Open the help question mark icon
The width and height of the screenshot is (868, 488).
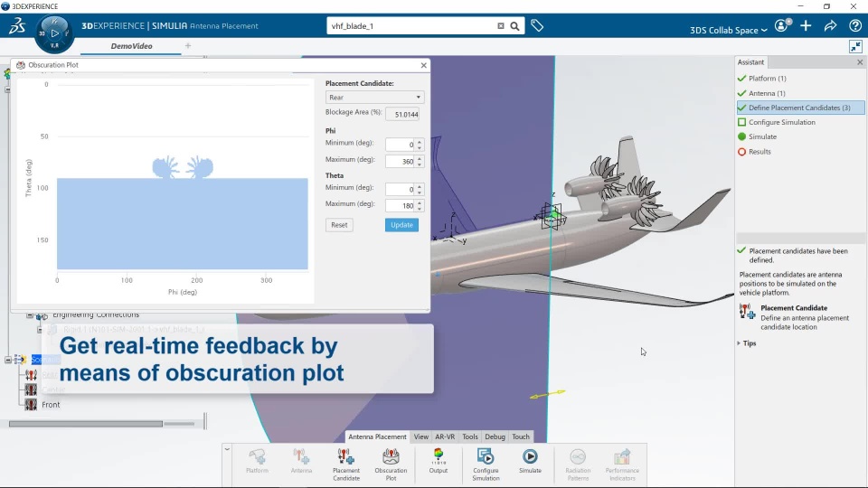tap(854, 25)
